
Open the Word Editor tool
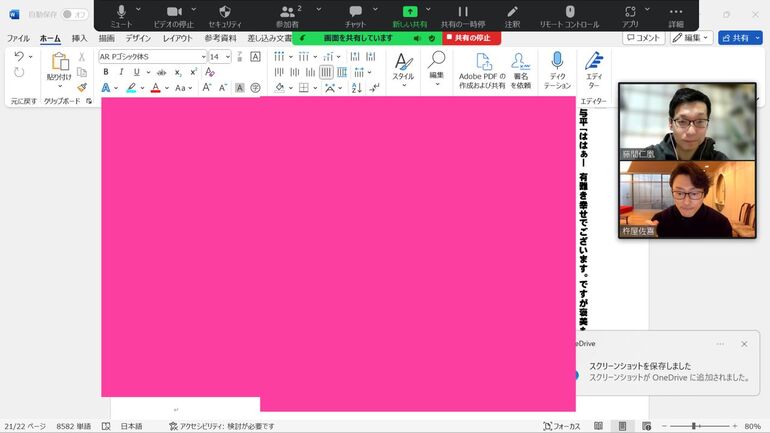pos(594,70)
